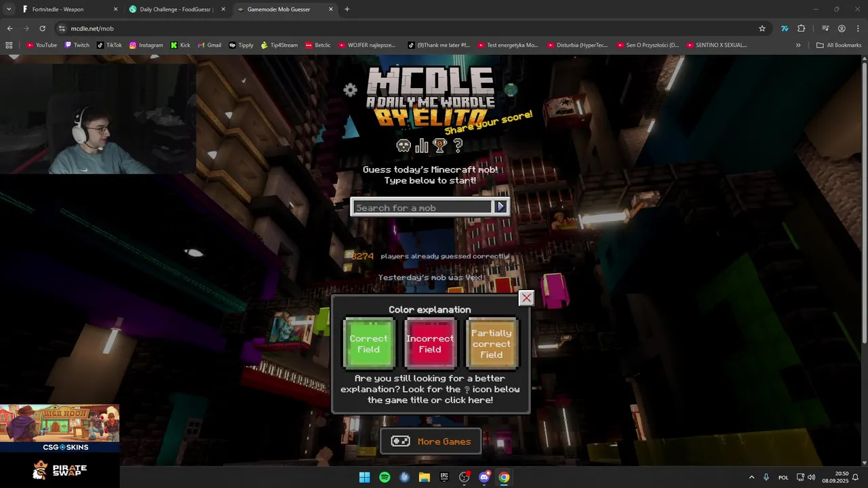Open the media controls music icon
The width and height of the screenshot is (868, 488).
pyautogui.click(x=825, y=28)
